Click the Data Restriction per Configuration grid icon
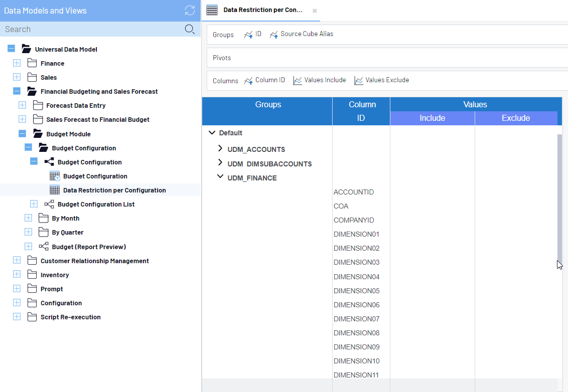 [x=55, y=190]
